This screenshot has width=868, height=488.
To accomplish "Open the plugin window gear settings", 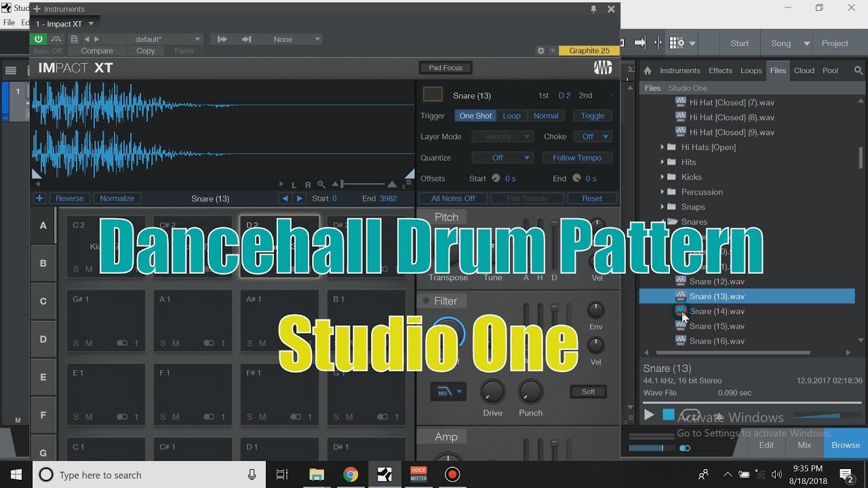I will tap(540, 51).
